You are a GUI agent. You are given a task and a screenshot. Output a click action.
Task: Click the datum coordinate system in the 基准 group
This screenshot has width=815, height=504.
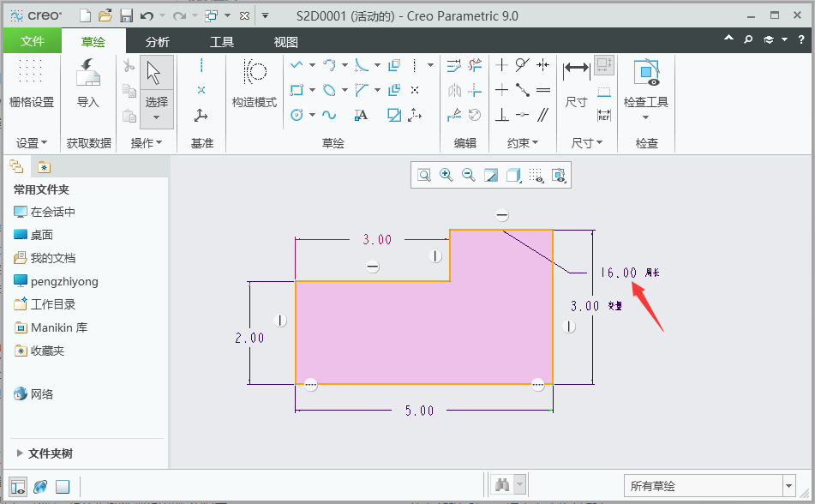tap(201, 115)
